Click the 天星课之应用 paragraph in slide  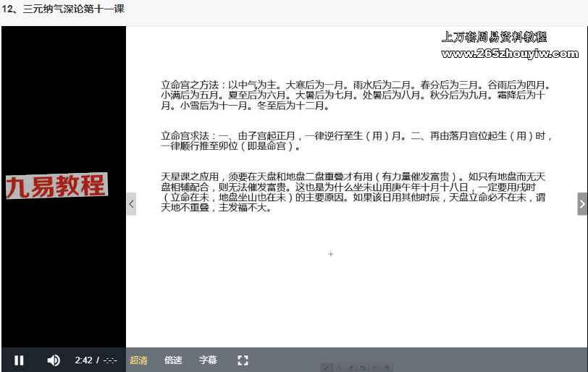(x=355, y=192)
